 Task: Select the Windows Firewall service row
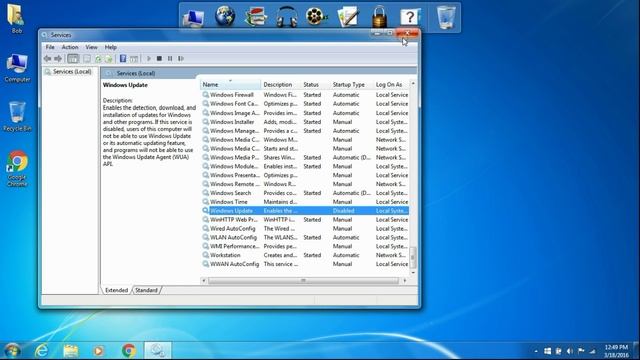(x=305, y=95)
